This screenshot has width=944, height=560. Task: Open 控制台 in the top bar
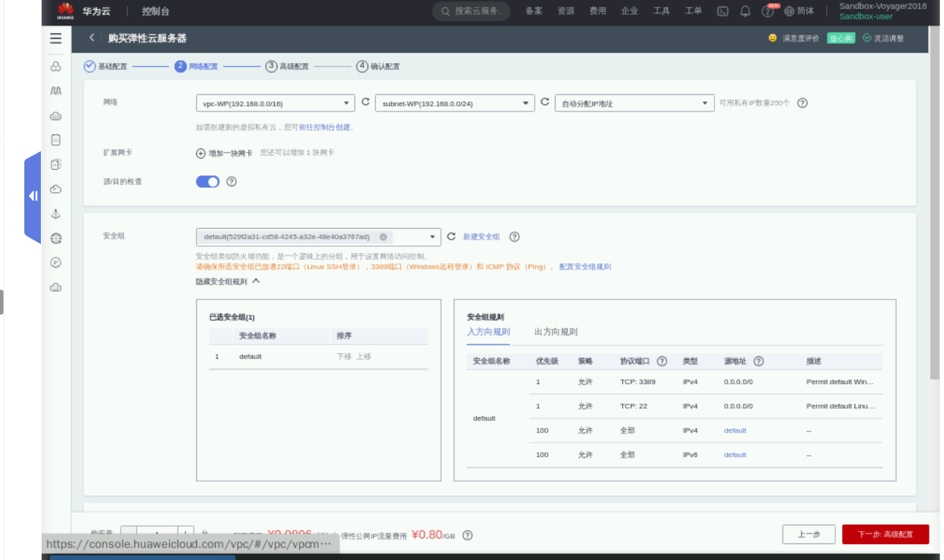click(x=155, y=11)
